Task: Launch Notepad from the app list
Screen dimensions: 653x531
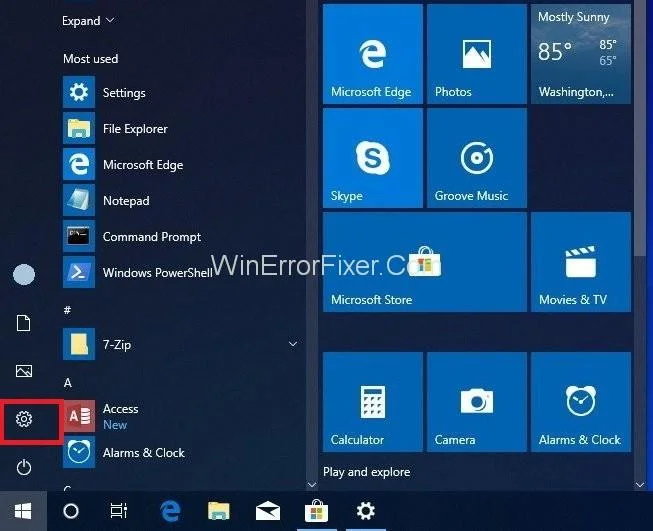Action: click(181, 200)
